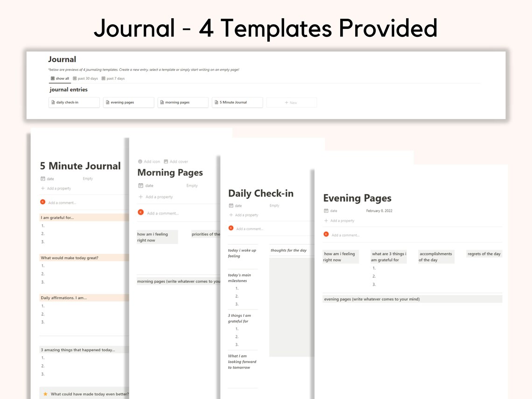Screen dimensions: 532x399
Task: Click the Empty date value in Morning Pages
Action: 191,185
